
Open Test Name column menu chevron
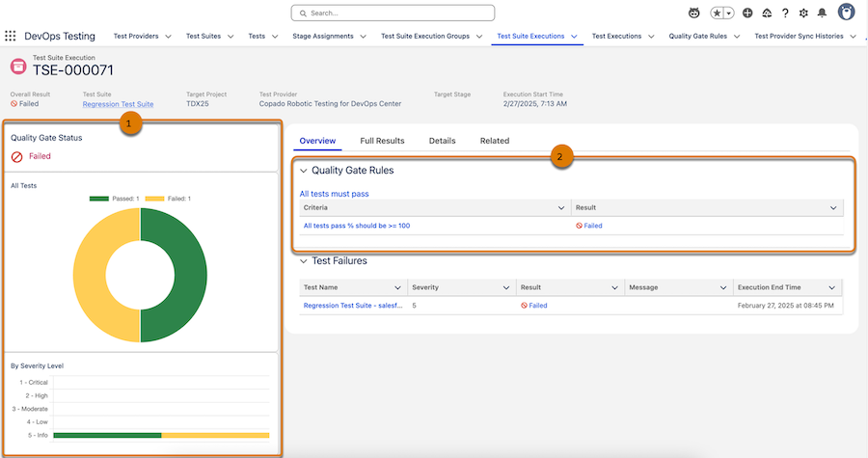397,287
